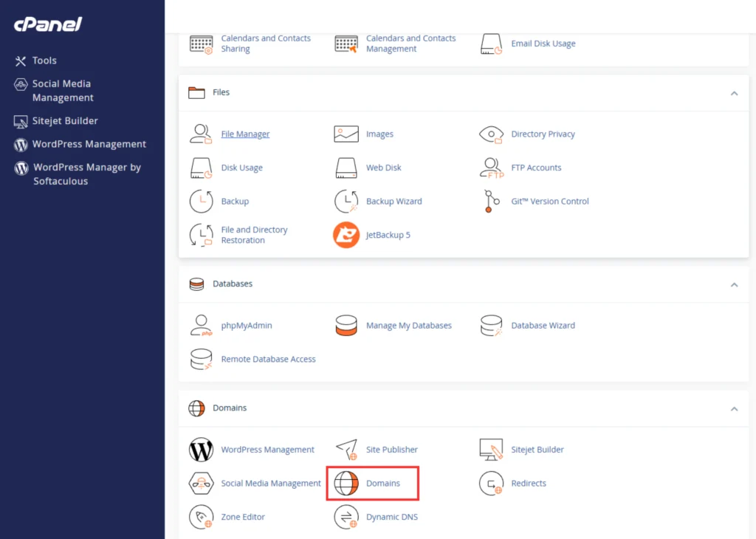The image size is (756, 539).
Task: Open the Database Wizard link
Action: coord(543,326)
